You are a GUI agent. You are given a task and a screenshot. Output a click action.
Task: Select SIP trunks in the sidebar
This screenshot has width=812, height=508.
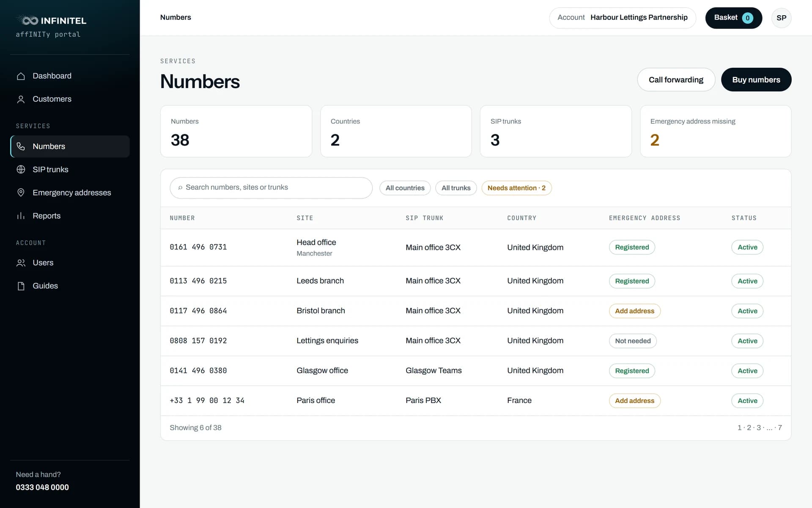(x=70, y=169)
